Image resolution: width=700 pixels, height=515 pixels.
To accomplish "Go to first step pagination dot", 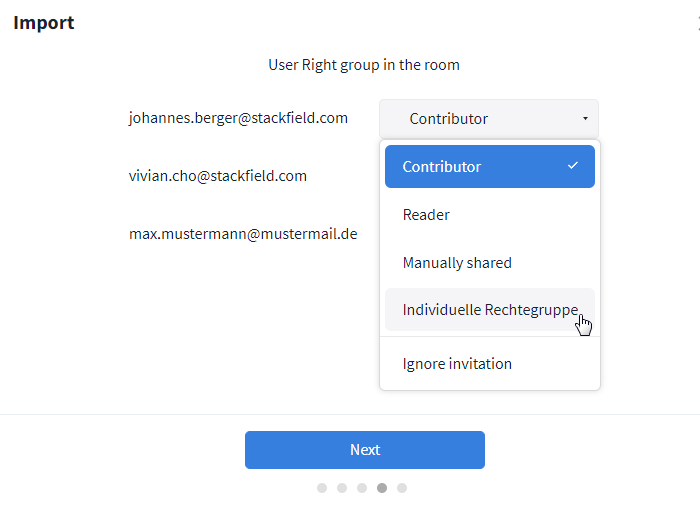I will click(x=322, y=488).
